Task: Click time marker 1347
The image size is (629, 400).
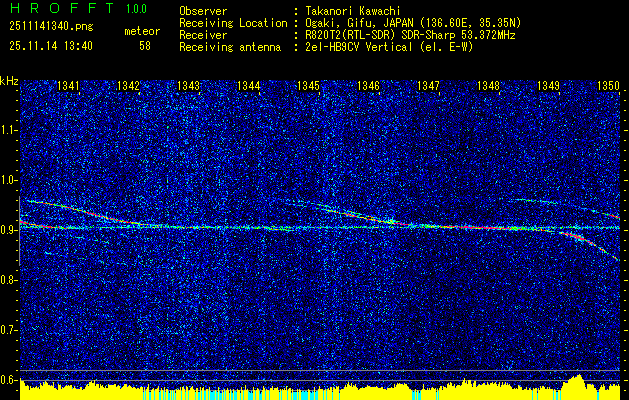Action: [428, 85]
